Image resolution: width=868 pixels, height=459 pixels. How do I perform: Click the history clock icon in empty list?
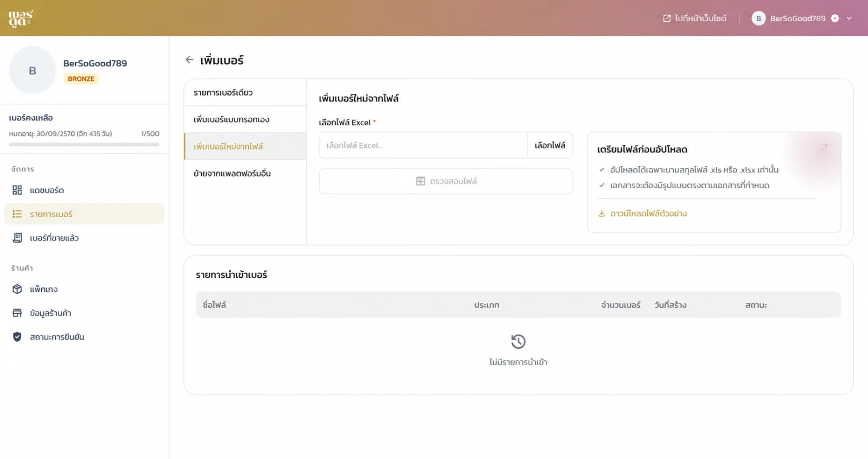518,341
